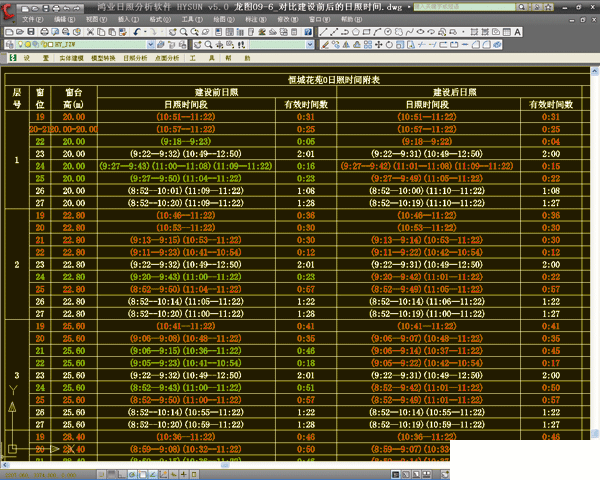Click the Redo icon in the quick access bar
The width and height of the screenshot is (600, 480).
[x=77, y=8]
